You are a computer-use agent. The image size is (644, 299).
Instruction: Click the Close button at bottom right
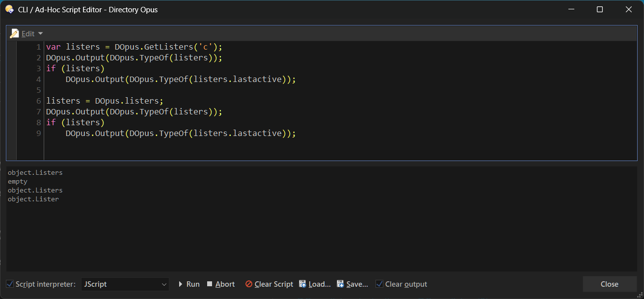(x=609, y=284)
